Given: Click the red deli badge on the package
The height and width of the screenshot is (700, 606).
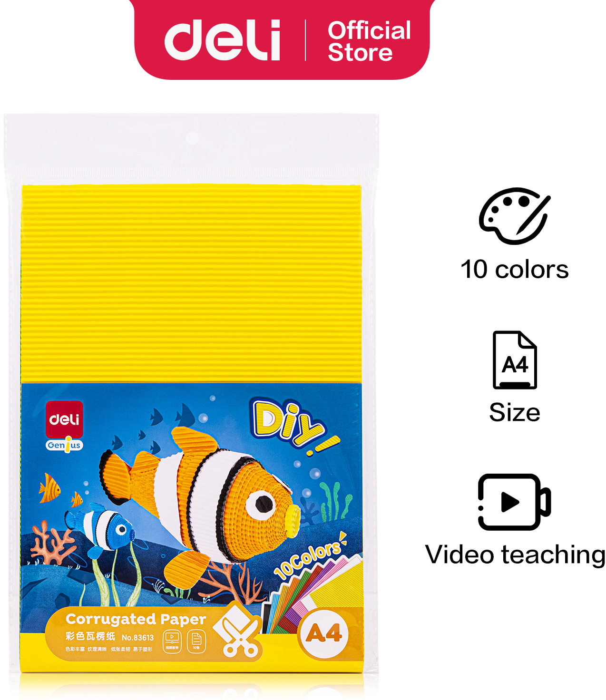Looking at the screenshot, I should click(x=64, y=419).
